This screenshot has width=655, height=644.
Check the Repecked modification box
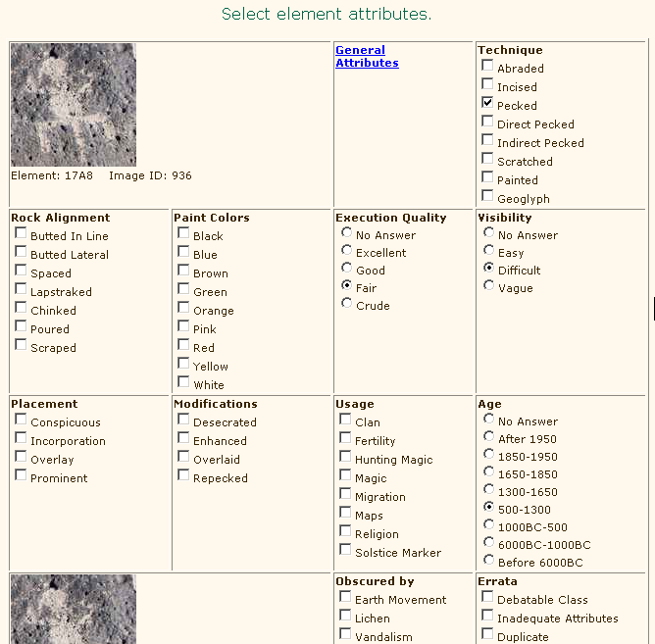(183, 475)
